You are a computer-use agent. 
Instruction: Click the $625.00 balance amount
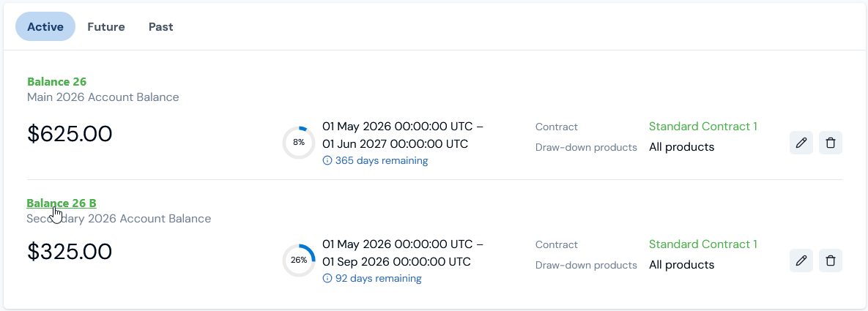70,134
